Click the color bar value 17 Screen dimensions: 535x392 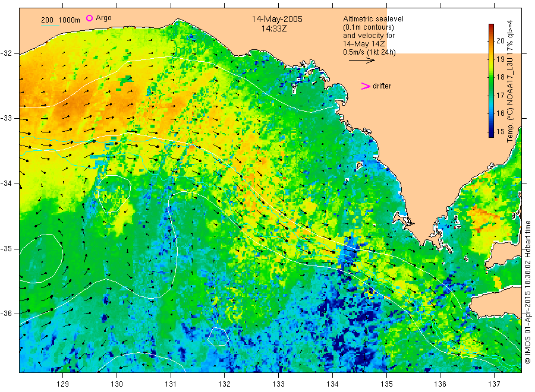tap(500, 95)
